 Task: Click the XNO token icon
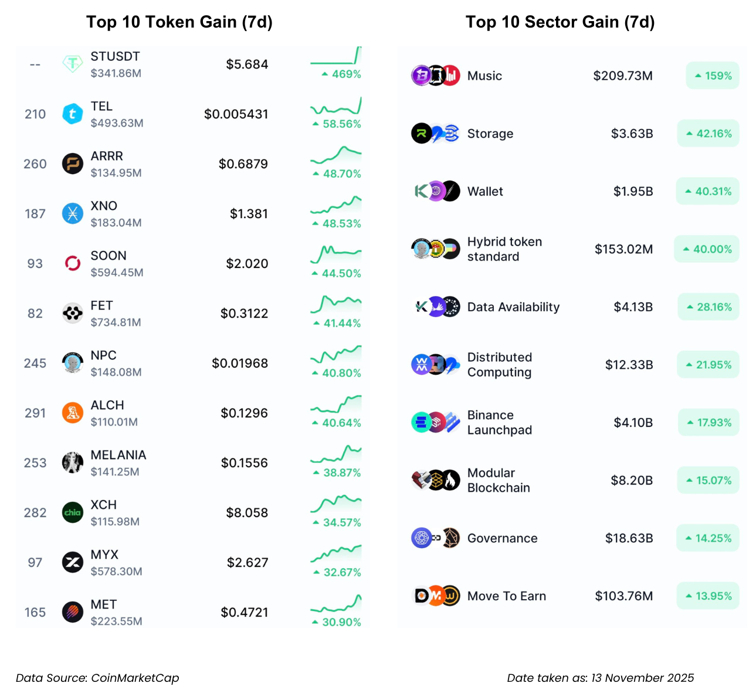pyautogui.click(x=73, y=213)
